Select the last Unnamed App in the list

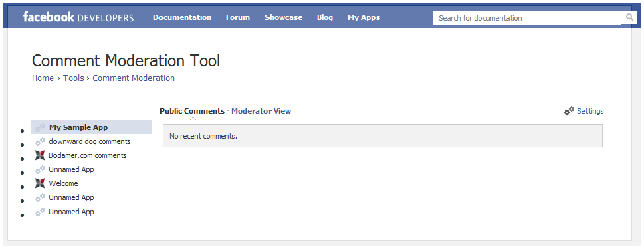tap(72, 212)
